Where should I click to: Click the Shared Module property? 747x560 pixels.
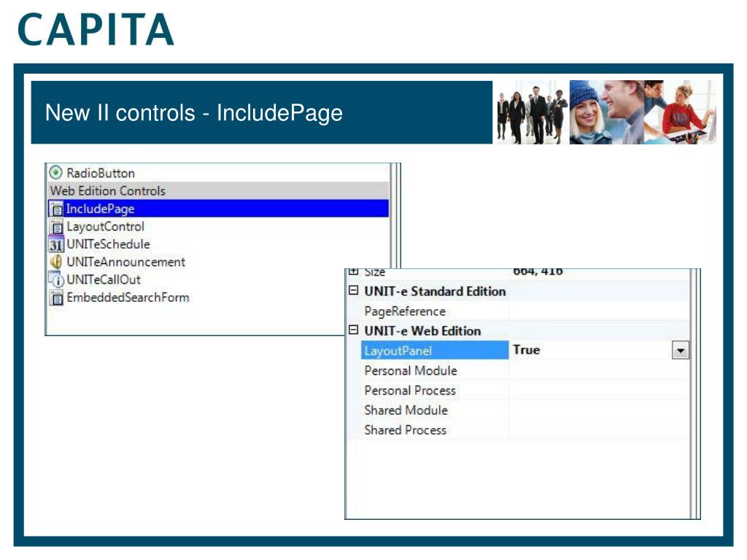406,410
